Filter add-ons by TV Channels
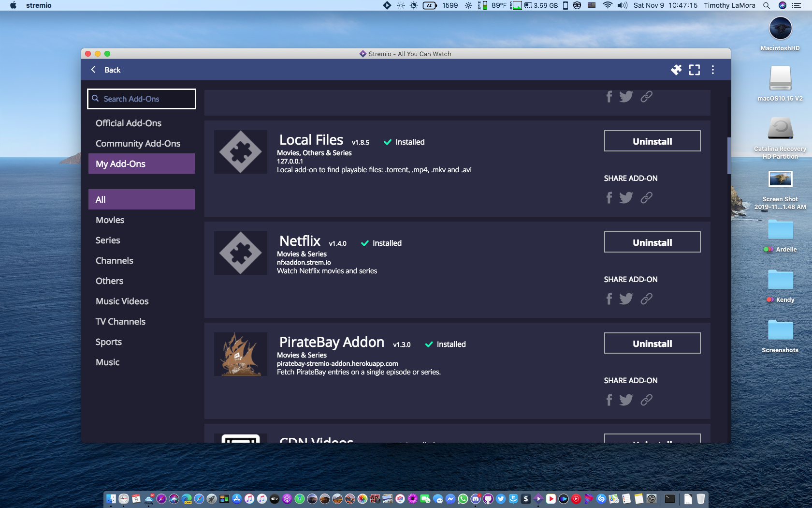Viewport: 812px width, 508px height. [142, 322]
